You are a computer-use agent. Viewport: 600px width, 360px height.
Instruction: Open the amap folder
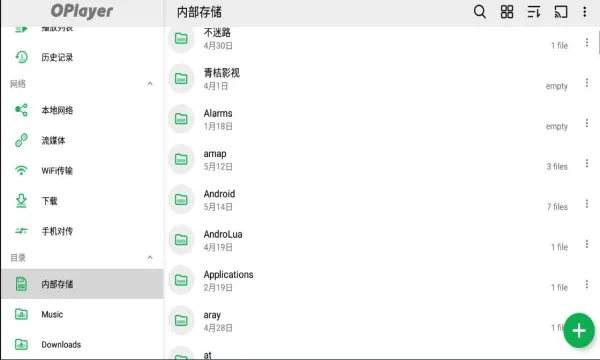381,159
